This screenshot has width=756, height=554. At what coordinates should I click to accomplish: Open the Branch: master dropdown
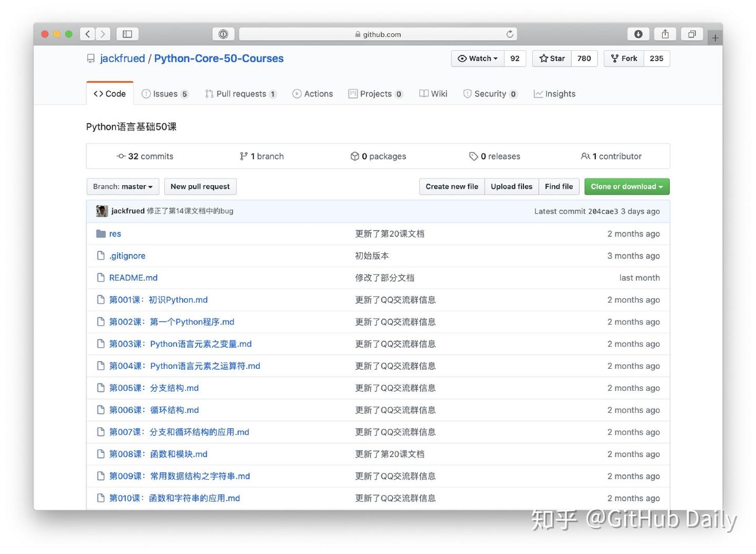point(122,186)
